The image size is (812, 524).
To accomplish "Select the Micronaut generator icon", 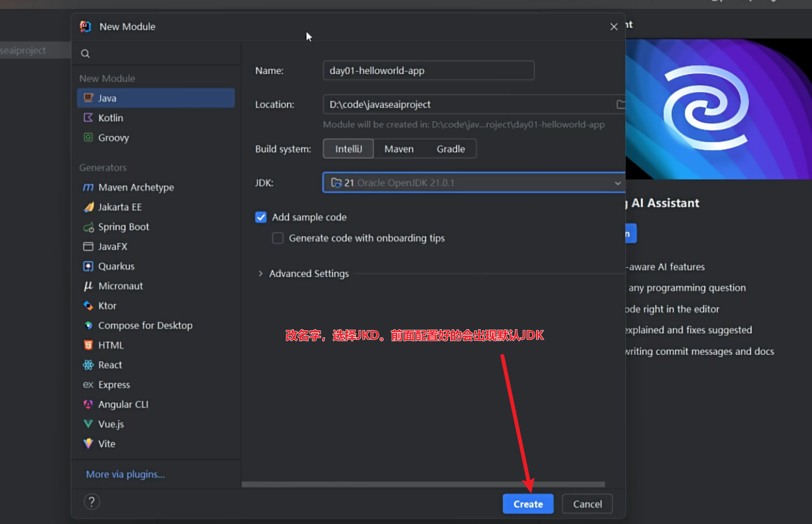I will (x=88, y=286).
